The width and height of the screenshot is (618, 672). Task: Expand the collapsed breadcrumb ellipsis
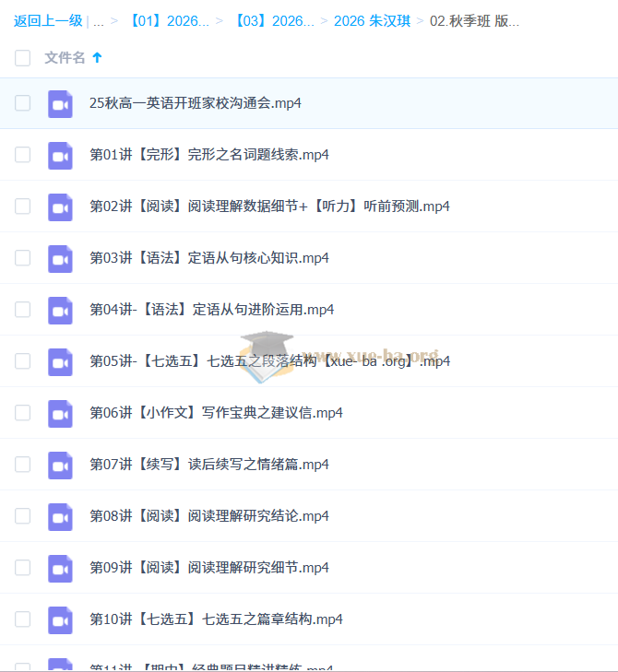pyautogui.click(x=98, y=21)
